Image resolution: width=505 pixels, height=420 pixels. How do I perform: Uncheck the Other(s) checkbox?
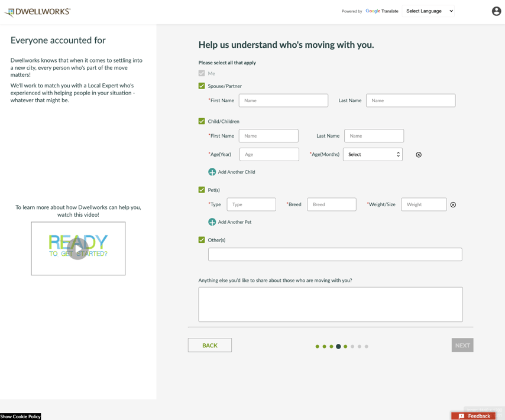[x=202, y=240]
